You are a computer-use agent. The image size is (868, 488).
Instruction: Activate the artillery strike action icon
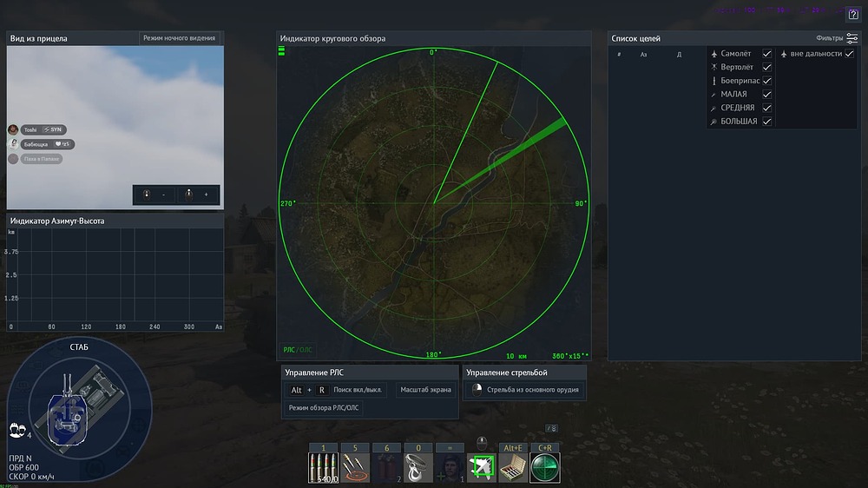pos(355,467)
